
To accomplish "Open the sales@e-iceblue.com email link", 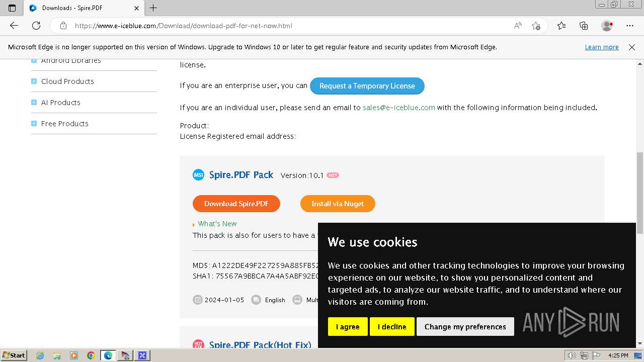I will (399, 108).
